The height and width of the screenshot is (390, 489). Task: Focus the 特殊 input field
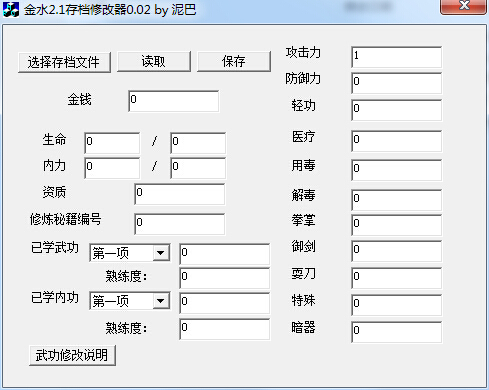[x=397, y=305]
